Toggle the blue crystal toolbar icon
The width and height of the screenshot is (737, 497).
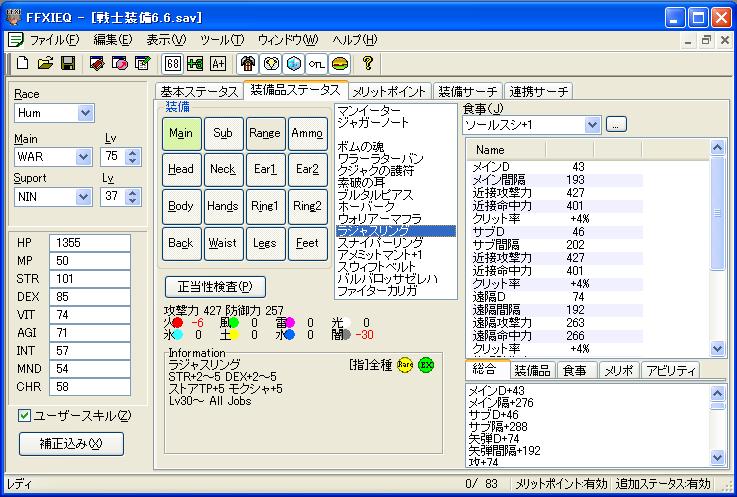(294, 63)
